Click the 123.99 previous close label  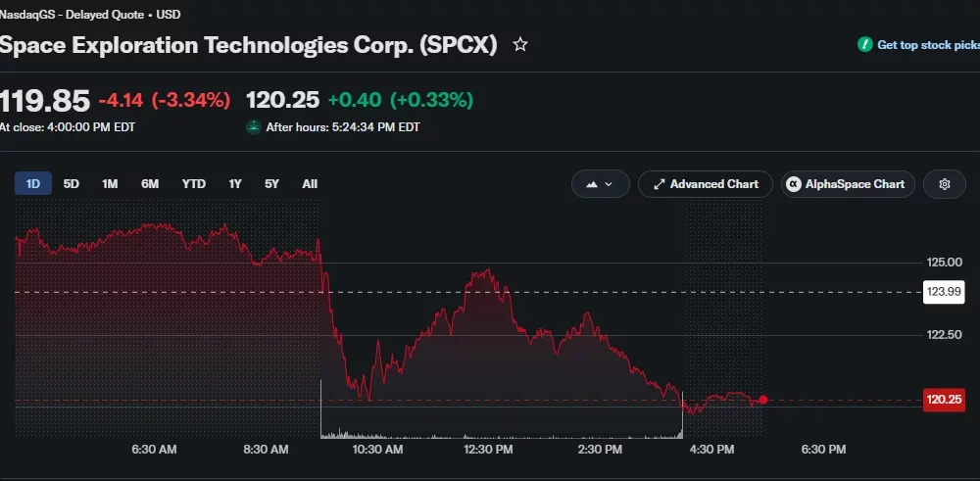[944, 292]
